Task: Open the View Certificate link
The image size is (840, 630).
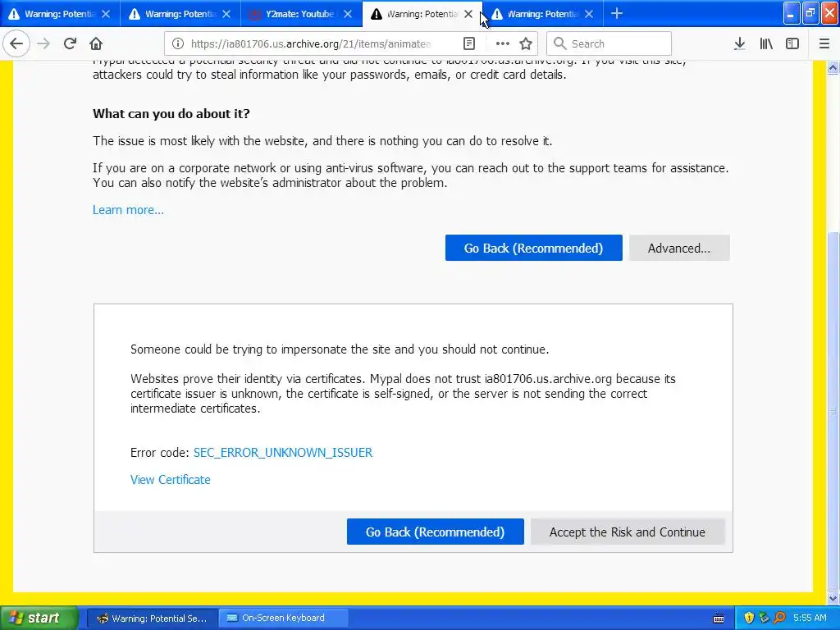Action: pos(171,480)
